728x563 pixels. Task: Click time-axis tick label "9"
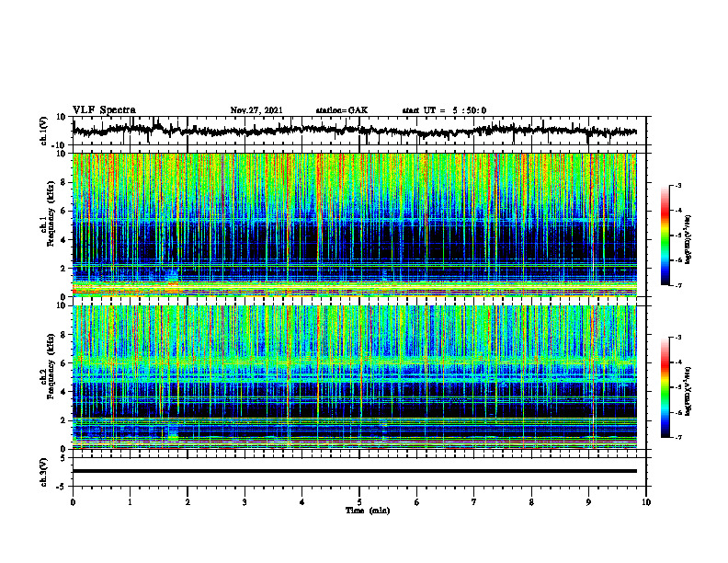(588, 502)
